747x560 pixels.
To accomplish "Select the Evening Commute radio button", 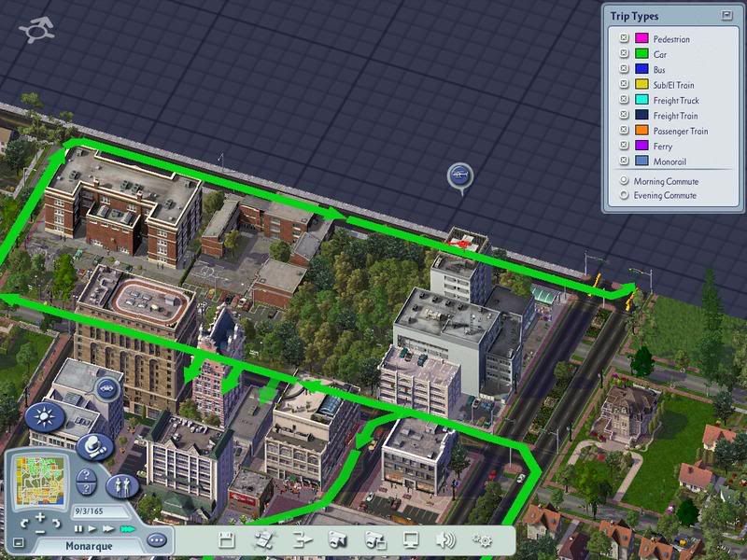I will click(624, 195).
